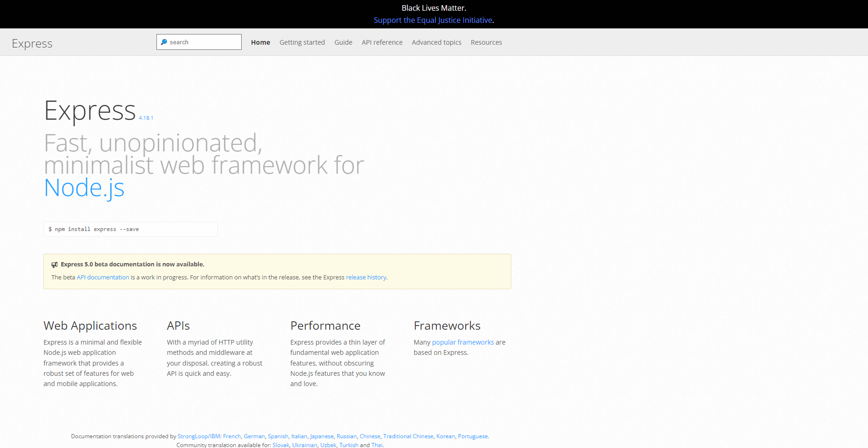
Task: Open the StrongLoop/IBM link
Action: [199, 436]
